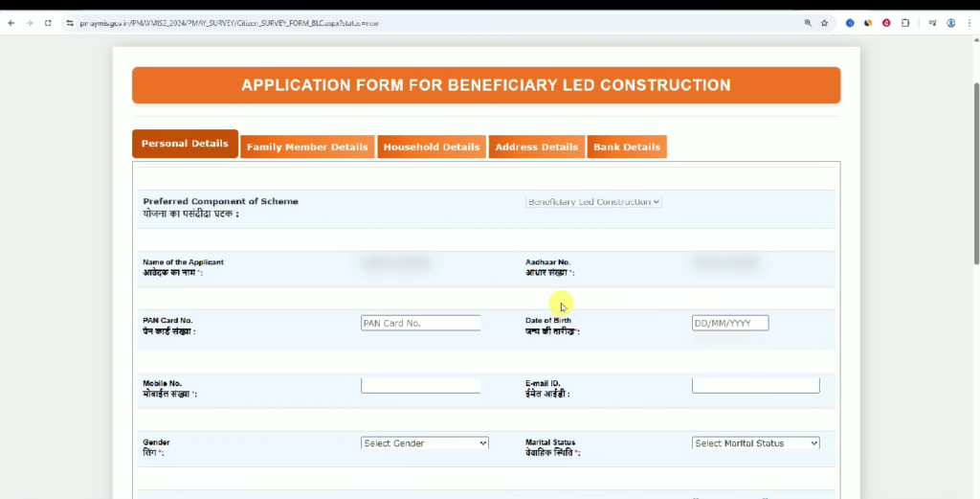Focus the browser address bar URL
980x499 pixels.
tap(230, 23)
